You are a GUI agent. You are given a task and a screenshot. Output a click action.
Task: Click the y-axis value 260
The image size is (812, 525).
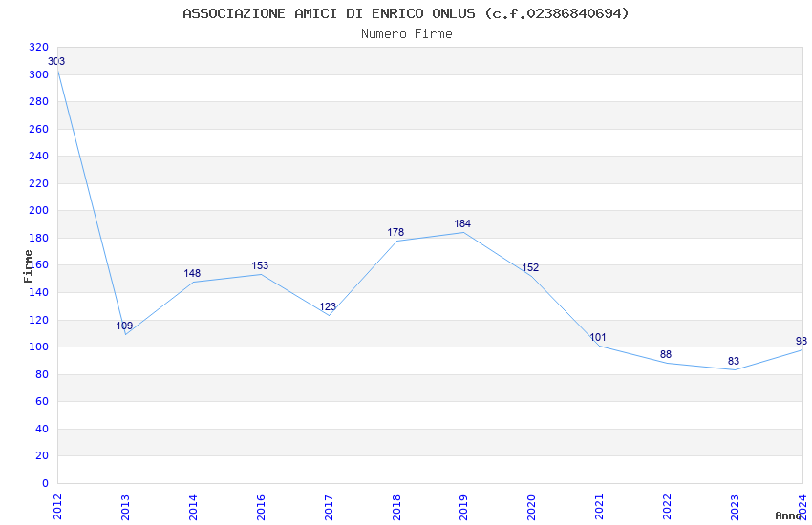39,129
